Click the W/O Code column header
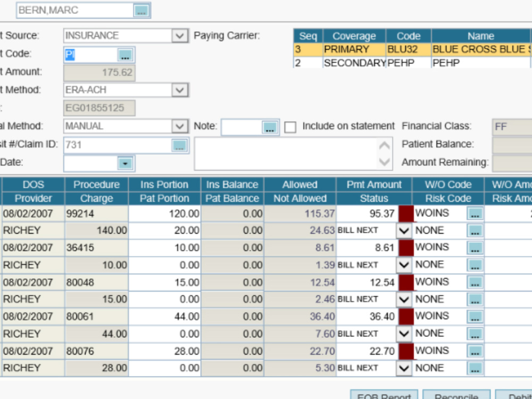The image size is (532, 399). pyautogui.click(x=448, y=185)
